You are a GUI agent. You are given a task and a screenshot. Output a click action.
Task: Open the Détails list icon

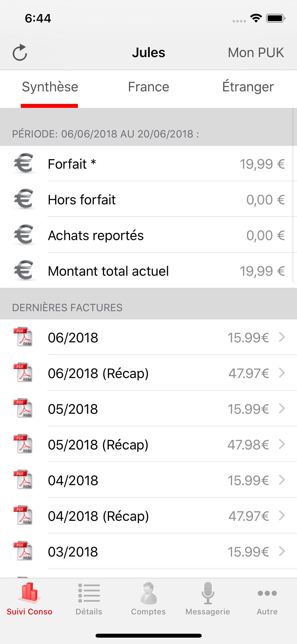89,594
